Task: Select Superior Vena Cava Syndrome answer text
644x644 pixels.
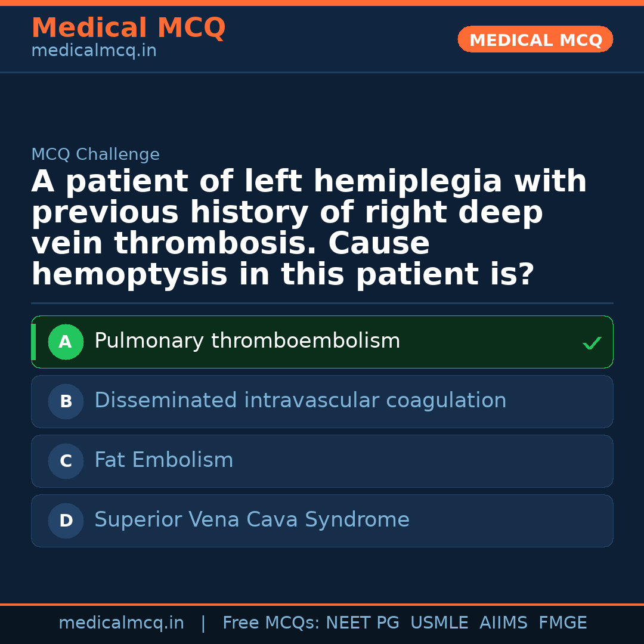Action: [x=252, y=520]
